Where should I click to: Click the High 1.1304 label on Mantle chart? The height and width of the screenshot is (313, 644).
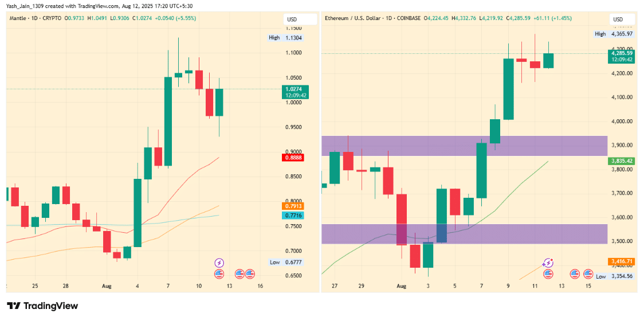287,37
